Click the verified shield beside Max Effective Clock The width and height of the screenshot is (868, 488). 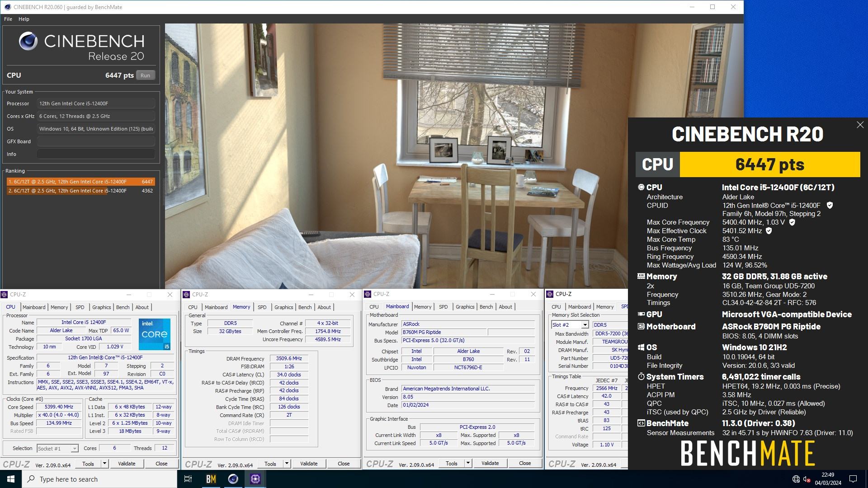769,231
